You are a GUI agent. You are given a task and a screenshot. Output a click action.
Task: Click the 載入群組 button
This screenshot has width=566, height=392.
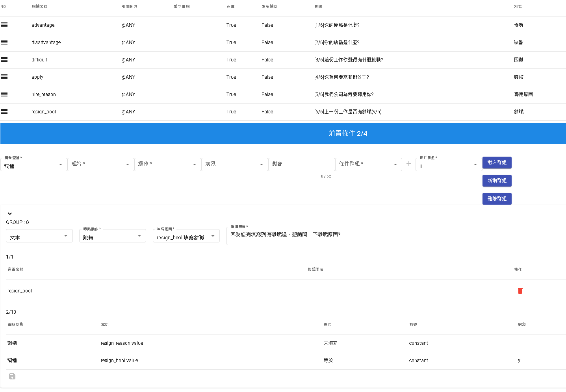497,163
